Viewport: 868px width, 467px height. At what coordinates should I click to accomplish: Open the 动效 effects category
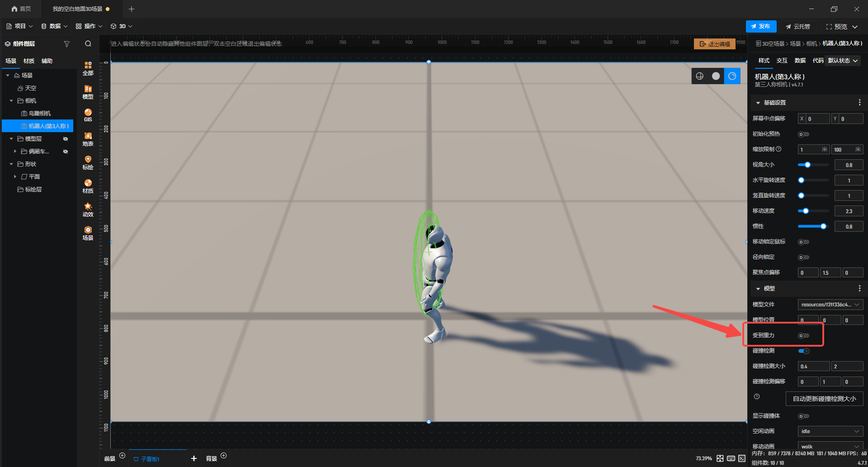(x=88, y=210)
